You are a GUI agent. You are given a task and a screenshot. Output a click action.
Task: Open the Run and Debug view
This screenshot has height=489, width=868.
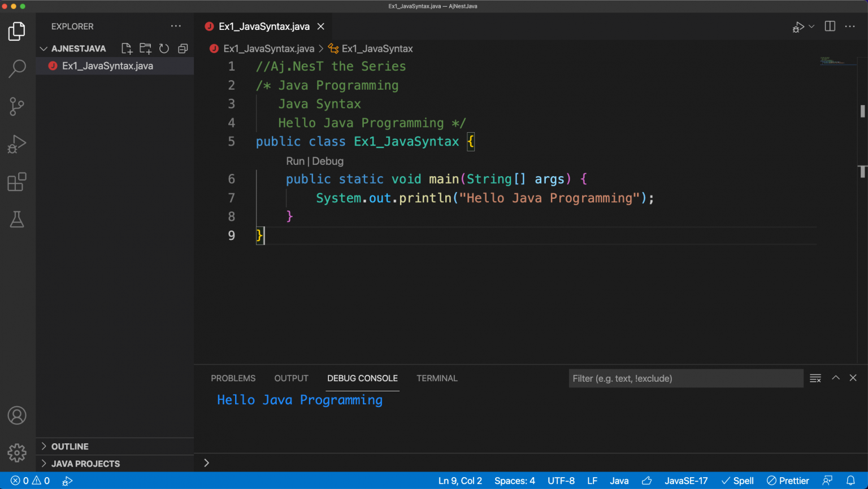[x=17, y=144]
